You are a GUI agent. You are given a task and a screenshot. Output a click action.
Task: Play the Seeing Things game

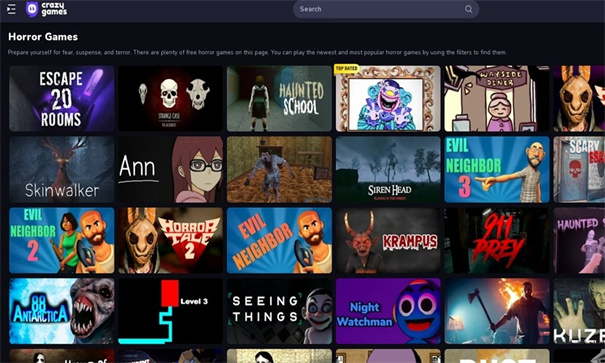click(x=279, y=311)
